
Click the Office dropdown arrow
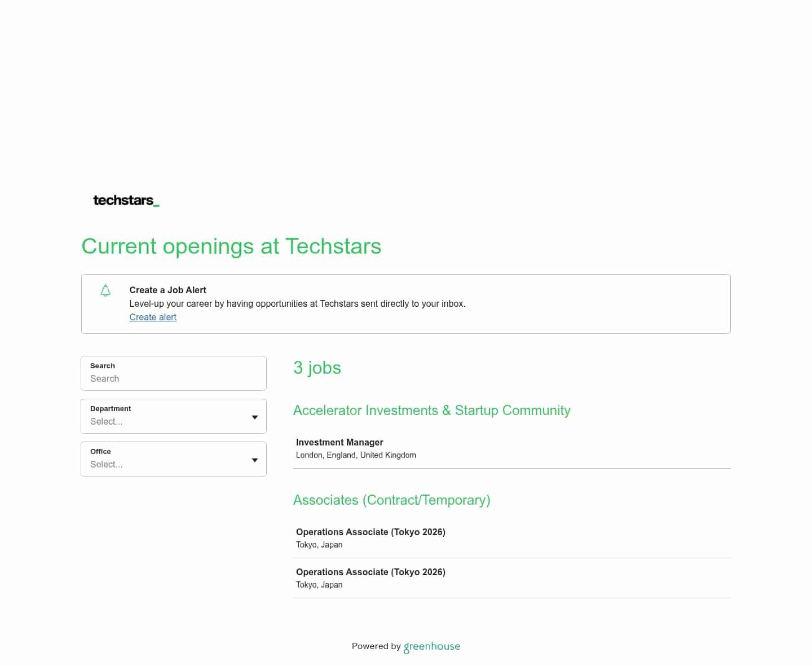tap(255, 460)
